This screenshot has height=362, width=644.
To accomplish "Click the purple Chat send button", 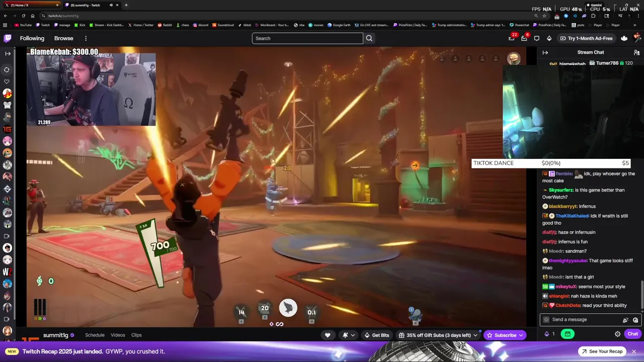I will click(632, 334).
